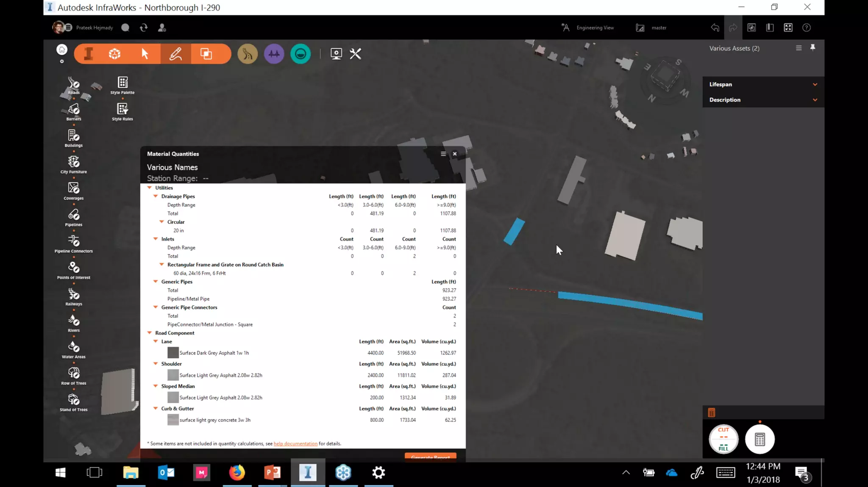Click the InfraWorks home icon

62,50
